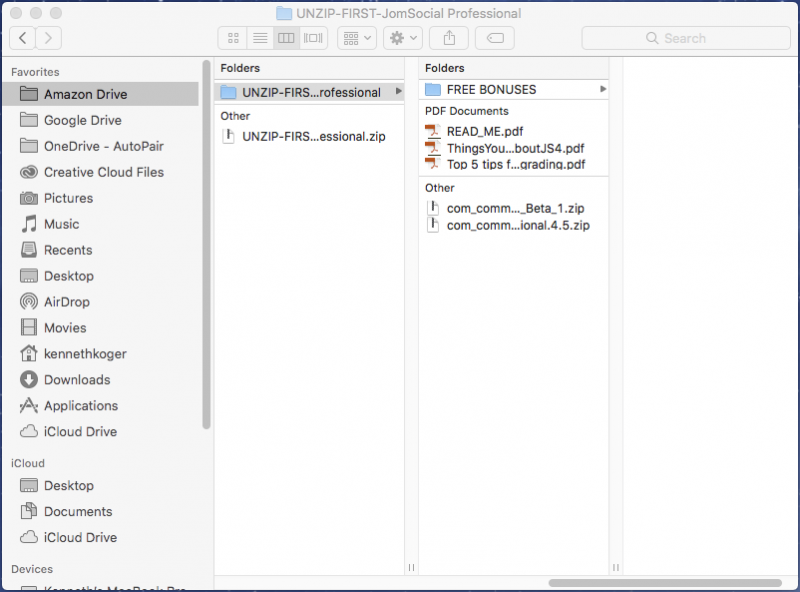Open Pictures in the sidebar
This screenshot has height=592, width=800.
(x=101, y=198)
